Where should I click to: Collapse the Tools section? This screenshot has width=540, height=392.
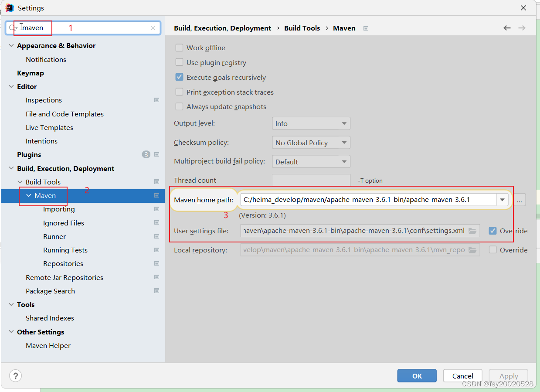coord(11,304)
